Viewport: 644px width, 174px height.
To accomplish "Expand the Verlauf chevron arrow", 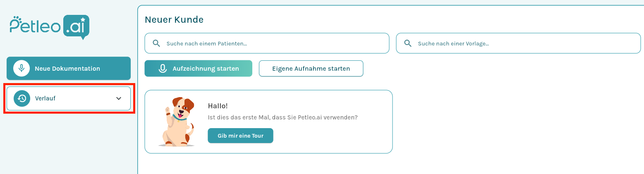I will 119,98.
